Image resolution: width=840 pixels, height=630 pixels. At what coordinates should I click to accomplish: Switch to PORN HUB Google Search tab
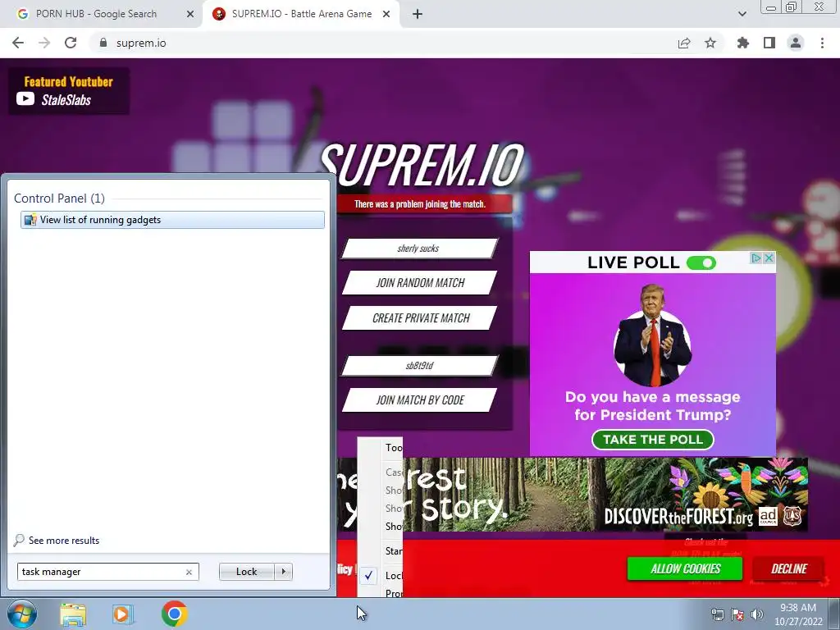[x=97, y=14]
